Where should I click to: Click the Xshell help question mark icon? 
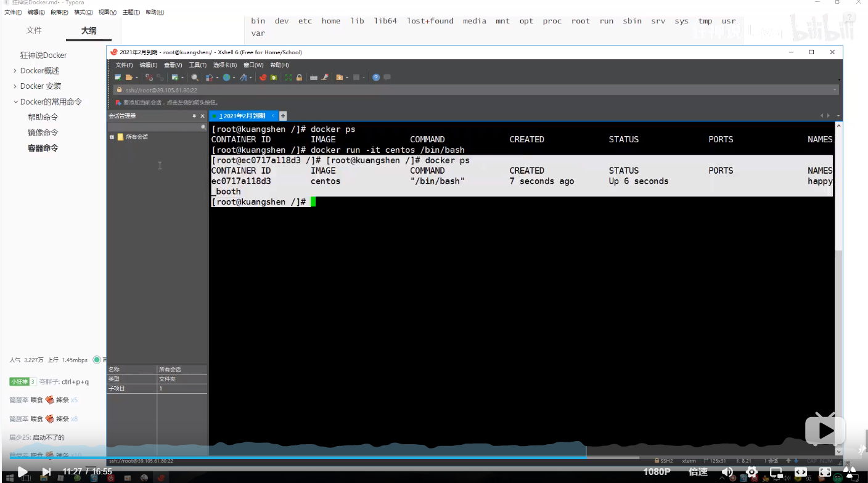click(376, 78)
